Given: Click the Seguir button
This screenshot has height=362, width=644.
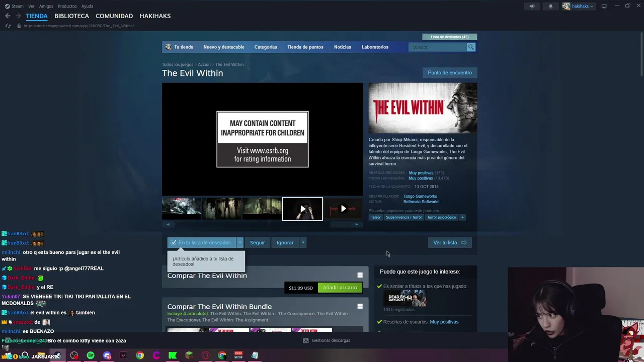Looking at the screenshot, I should (x=257, y=242).
